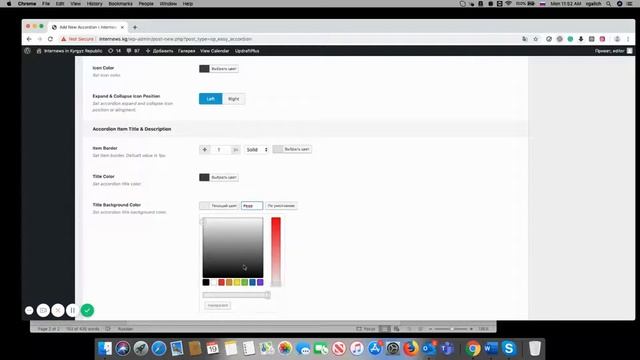The width and height of the screenshot is (640, 360).
Task: Open the Chrome three-dot menu
Action: (x=628, y=39)
